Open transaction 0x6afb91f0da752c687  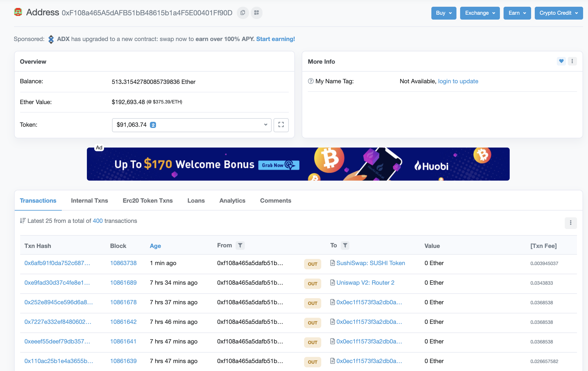click(x=57, y=263)
